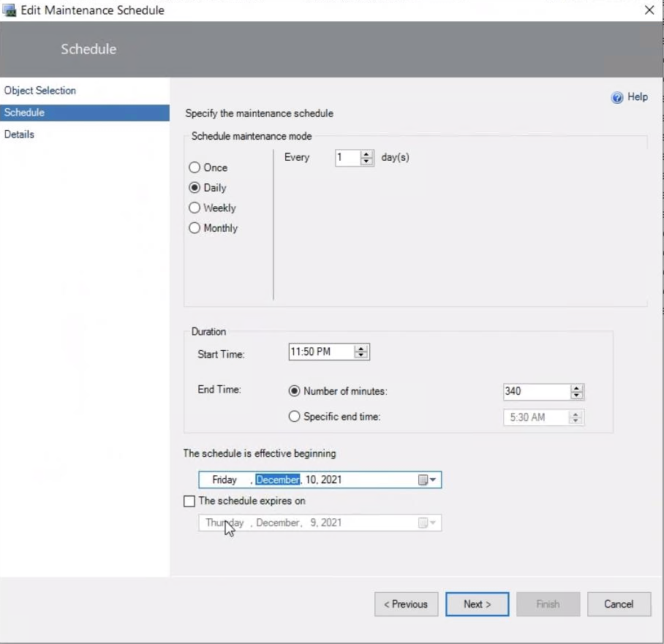Click the window title bar app icon
Image resolution: width=664 pixels, height=644 pixels.
pyautogui.click(x=10, y=10)
